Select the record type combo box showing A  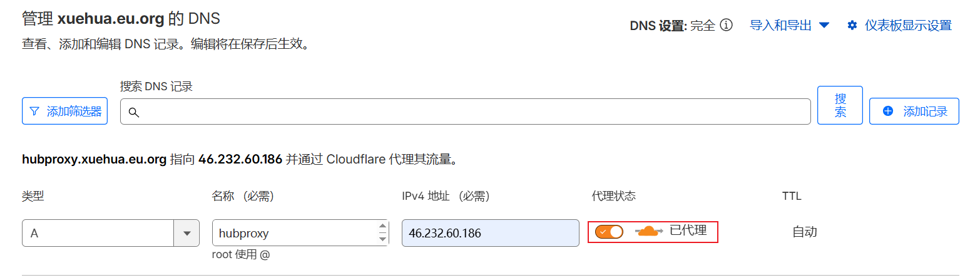(98, 233)
